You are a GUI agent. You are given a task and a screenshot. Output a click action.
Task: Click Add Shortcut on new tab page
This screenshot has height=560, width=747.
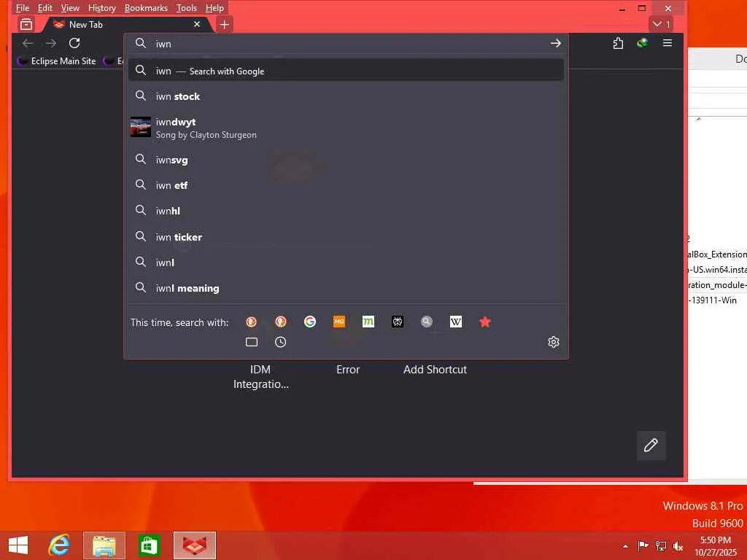(435, 370)
